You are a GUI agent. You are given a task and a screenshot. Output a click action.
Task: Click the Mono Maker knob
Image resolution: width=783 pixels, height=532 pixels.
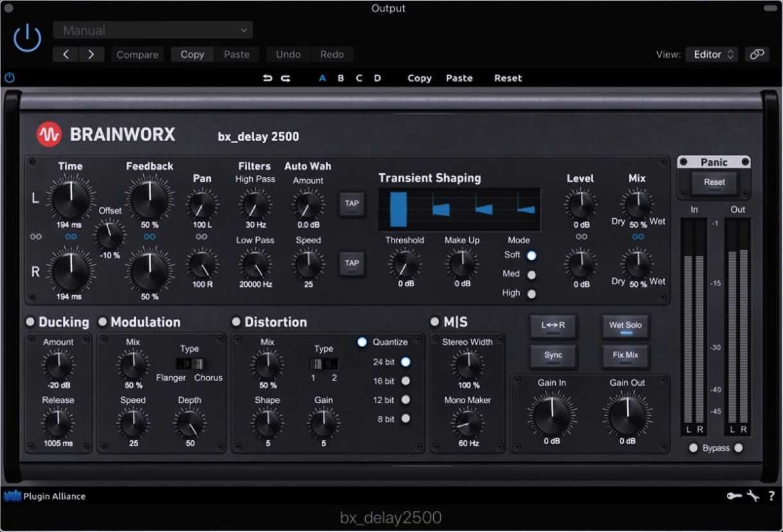[468, 423]
